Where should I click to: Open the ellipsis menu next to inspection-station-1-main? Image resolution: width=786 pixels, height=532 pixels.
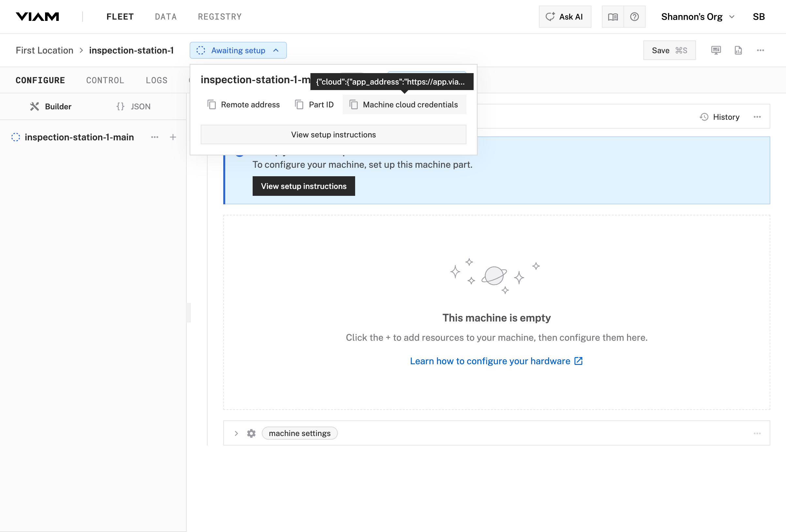tap(155, 137)
